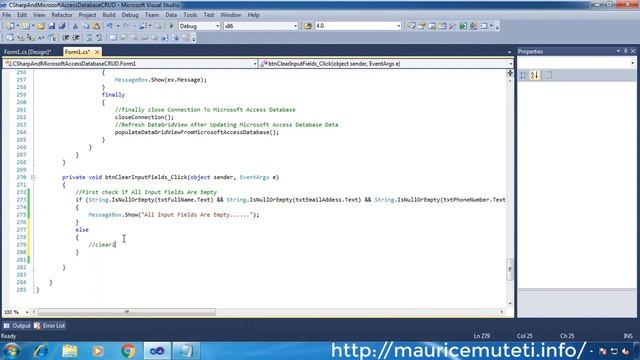Open the Data menu
Viewport: 640px width, 360px height.
(171, 15)
